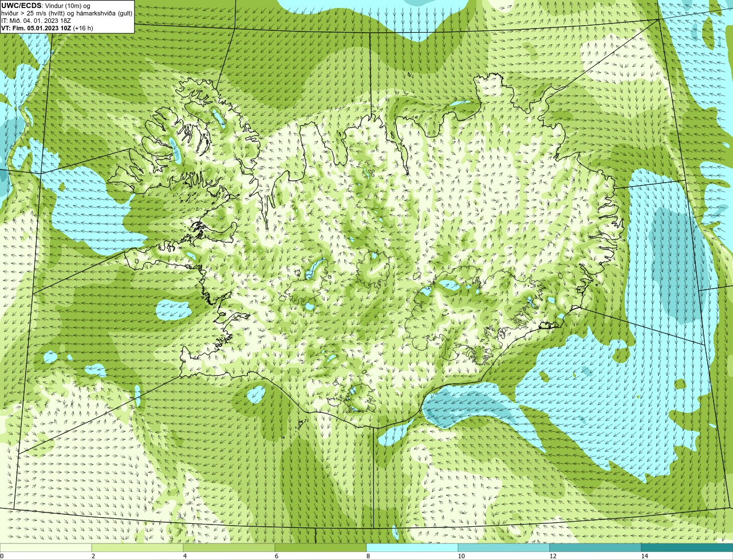
Task: Click the 'IT: Mið. 04. 01. 2023 18Z' line
Action: (x=36, y=21)
